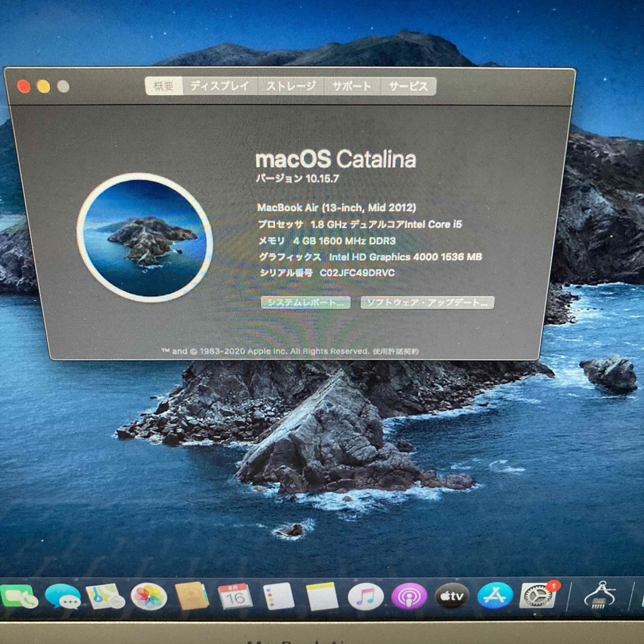Viewport: 644px width, 644px height.
Task: Open Apple TV app in Dock
Action: click(452, 596)
